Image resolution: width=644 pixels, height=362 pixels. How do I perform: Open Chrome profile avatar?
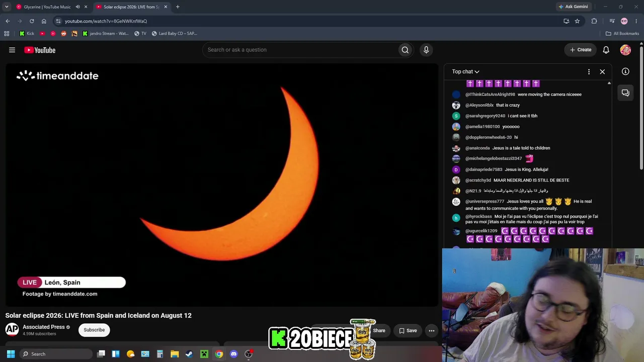[624, 21]
